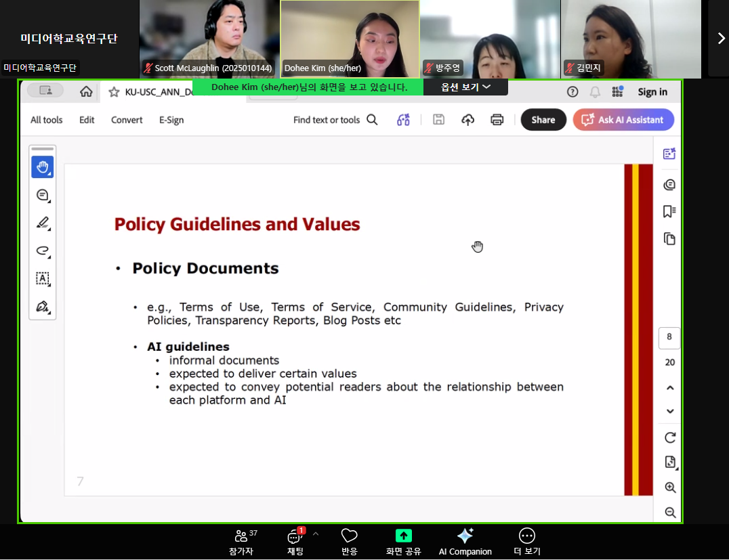729x560 pixels.
Task: Pick the freehand draw lasso tool
Action: [43, 251]
